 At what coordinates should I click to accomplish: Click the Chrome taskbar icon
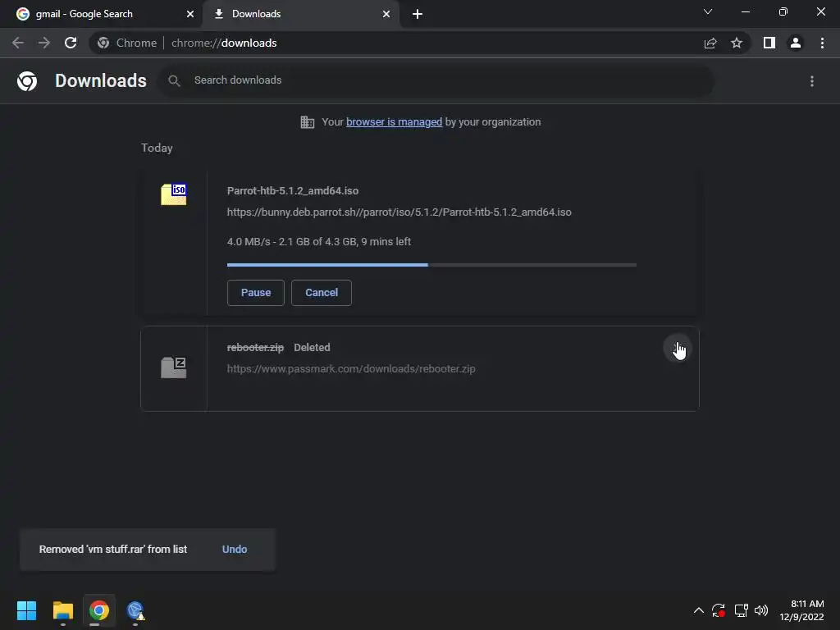99,610
